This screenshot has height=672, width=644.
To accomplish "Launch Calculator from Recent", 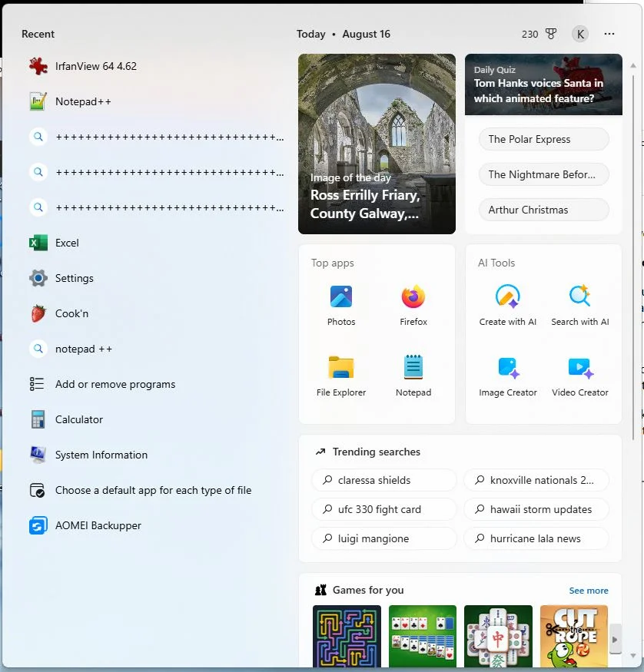I will [154, 419].
